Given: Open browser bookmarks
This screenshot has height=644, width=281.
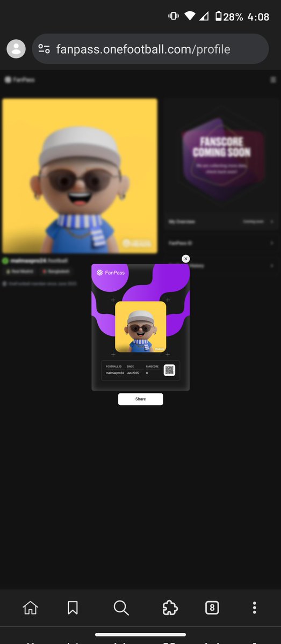Looking at the screenshot, I should pos(73,608).
